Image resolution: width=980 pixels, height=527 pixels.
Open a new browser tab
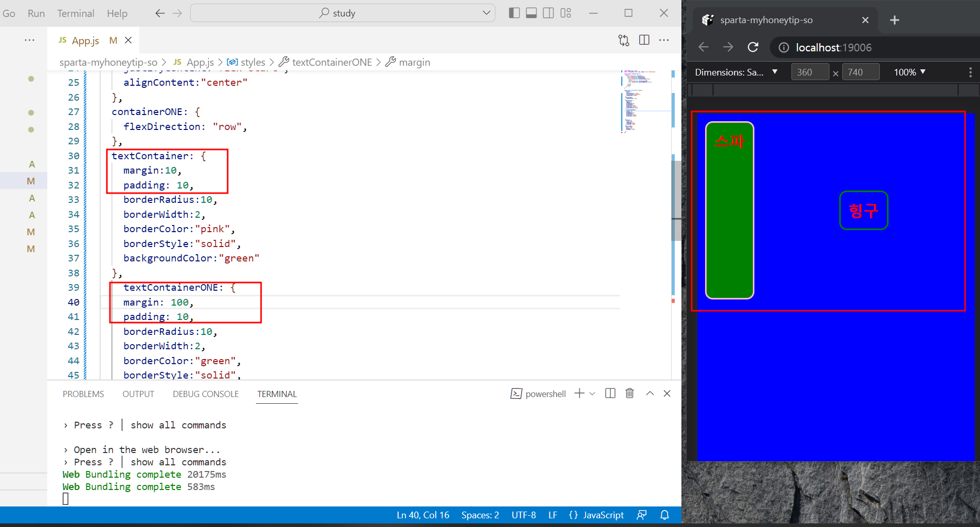point(895,20)
